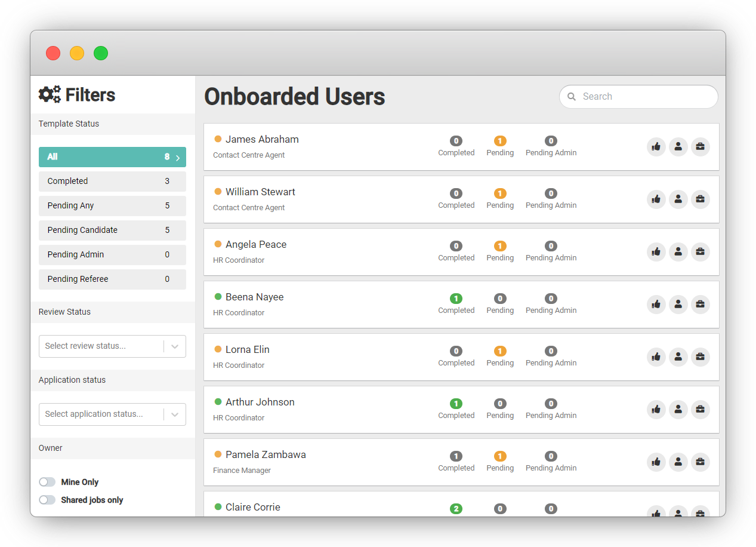Click the person icon for Lorna Elin
756x547 pixels.
[678, 357]
